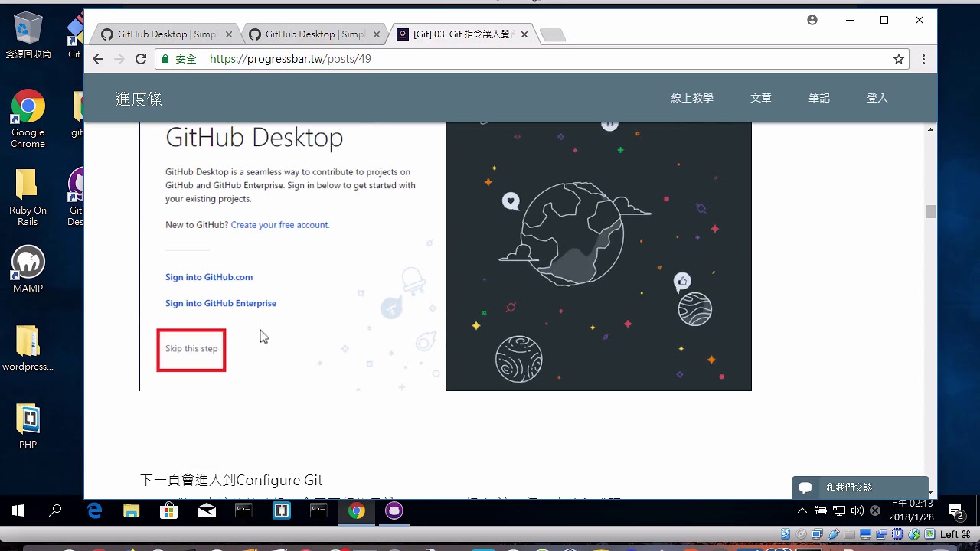Select the progressbar.tw/posts/49 address bar

point(531,59)
